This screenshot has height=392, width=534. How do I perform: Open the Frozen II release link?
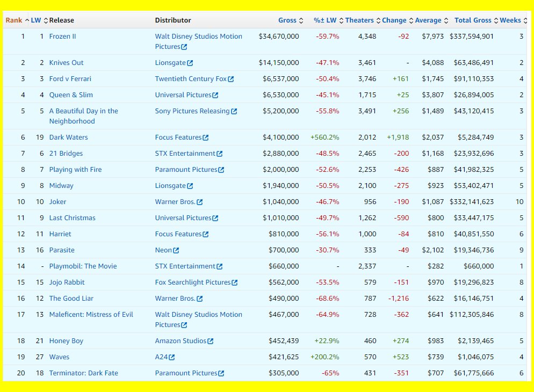tap(62, 37)
